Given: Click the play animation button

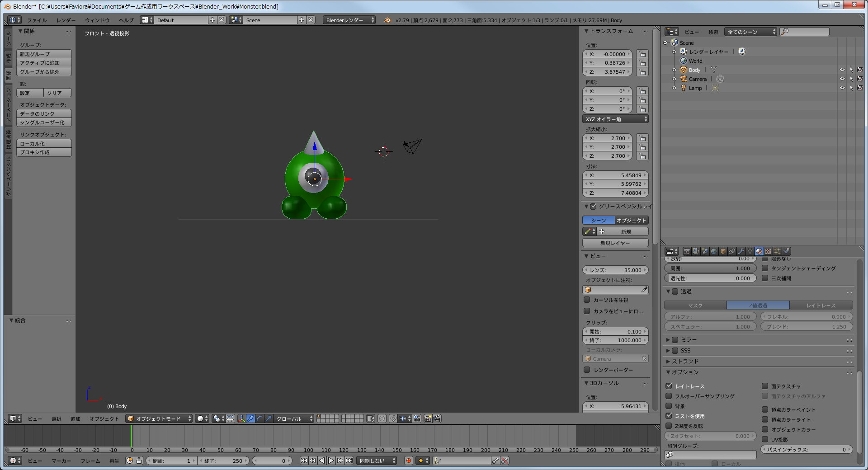Looking at the screenshot, I should (331, 461).
